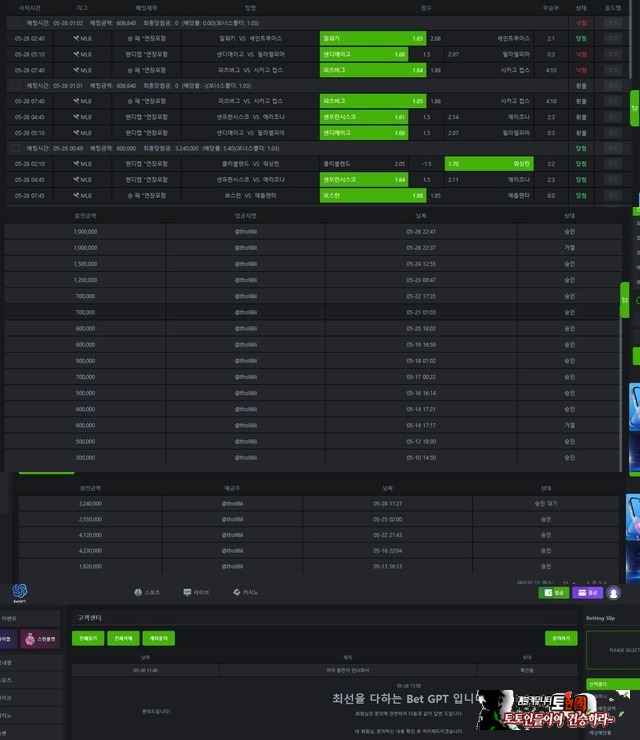Click the 당첨 status in 보스턴 row

point(581,195)
